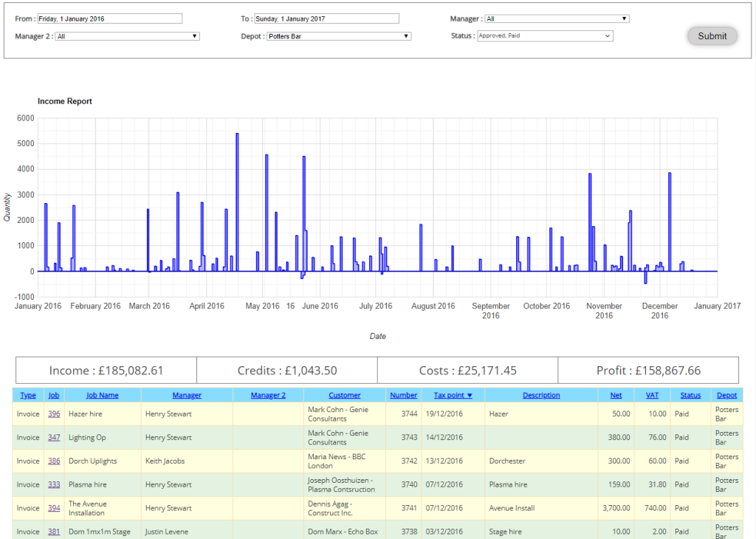The image size is (756, 539).
Task: Open job 347 link
Action: pos(54,437)
